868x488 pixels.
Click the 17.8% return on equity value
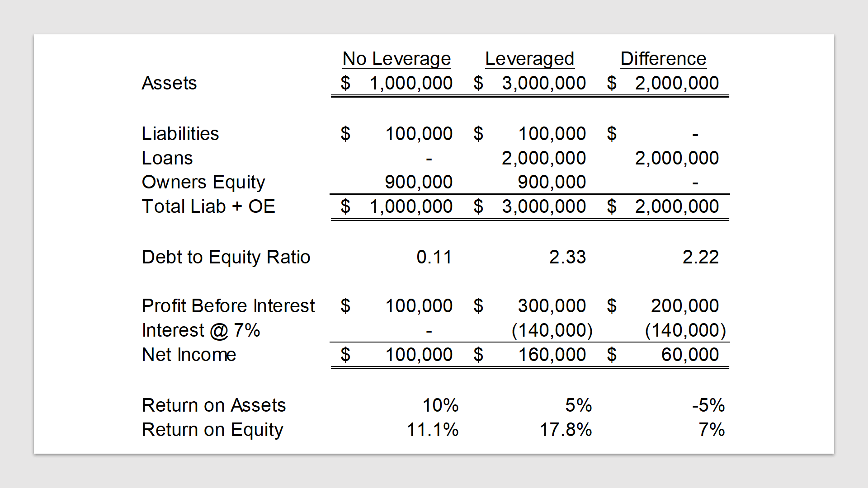click(x=566, y=430)
